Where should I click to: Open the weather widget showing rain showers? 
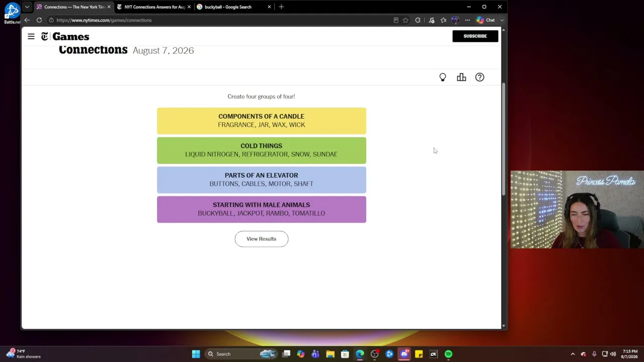pos(24,354)
